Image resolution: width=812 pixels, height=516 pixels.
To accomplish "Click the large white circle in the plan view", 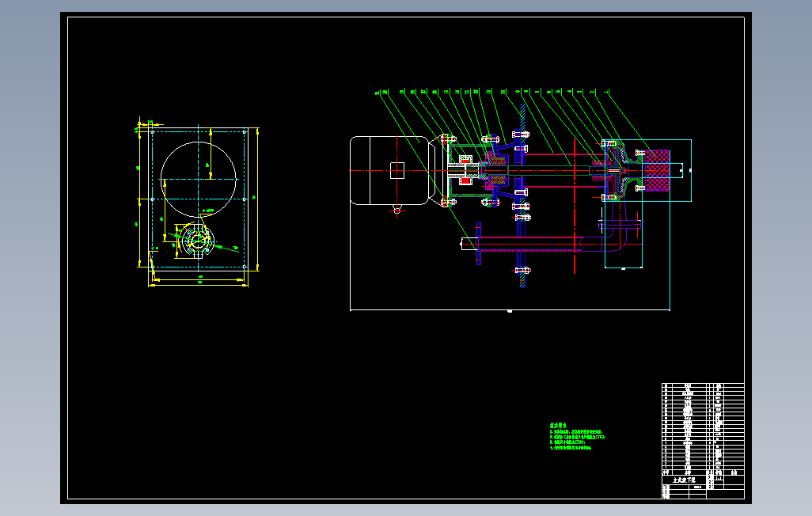I will pos(199,179).
